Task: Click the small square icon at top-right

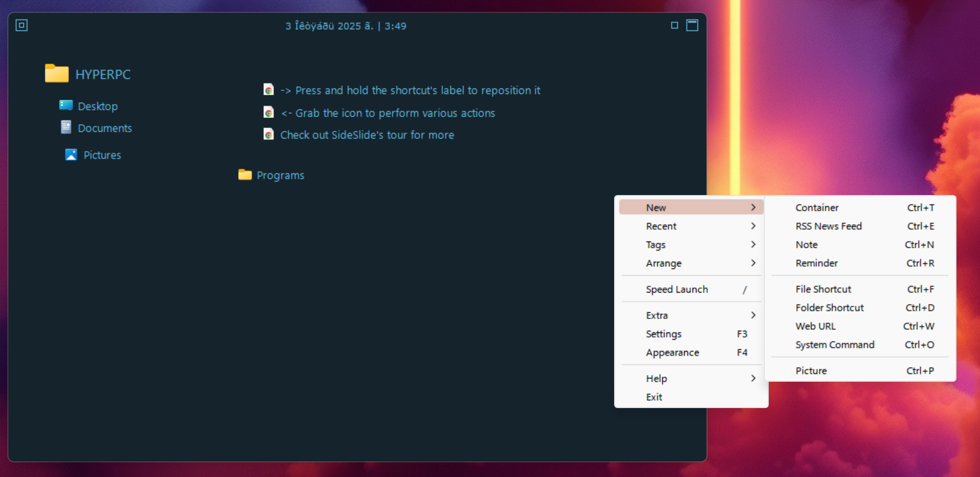Action: (674, 25)
